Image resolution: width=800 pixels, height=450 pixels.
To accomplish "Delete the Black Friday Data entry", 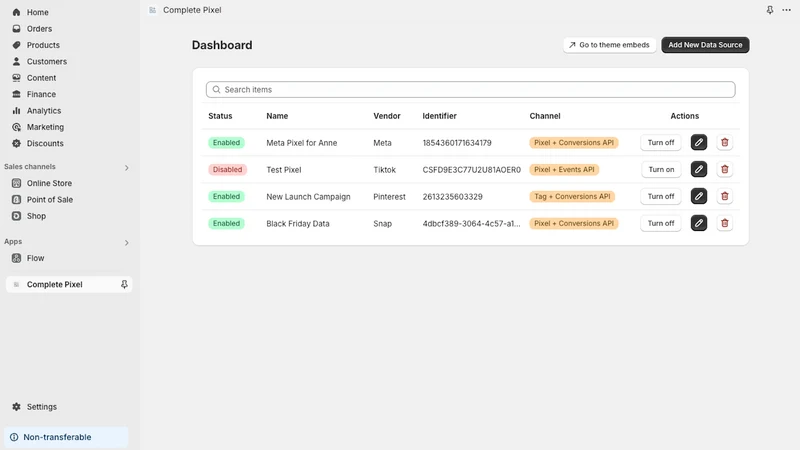I will [x=724, y=223].
